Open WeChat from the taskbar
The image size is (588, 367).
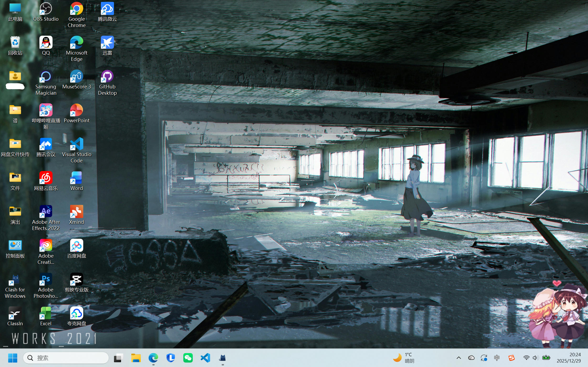pyautogui.click(x=188, y=358)
